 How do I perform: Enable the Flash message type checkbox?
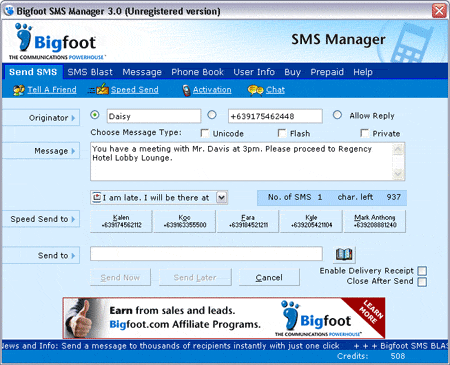(282, 133)
